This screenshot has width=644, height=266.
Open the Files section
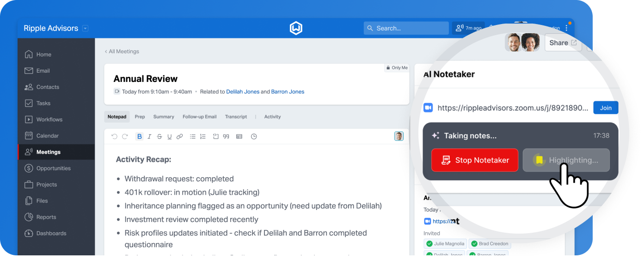[x=56, y=201]
